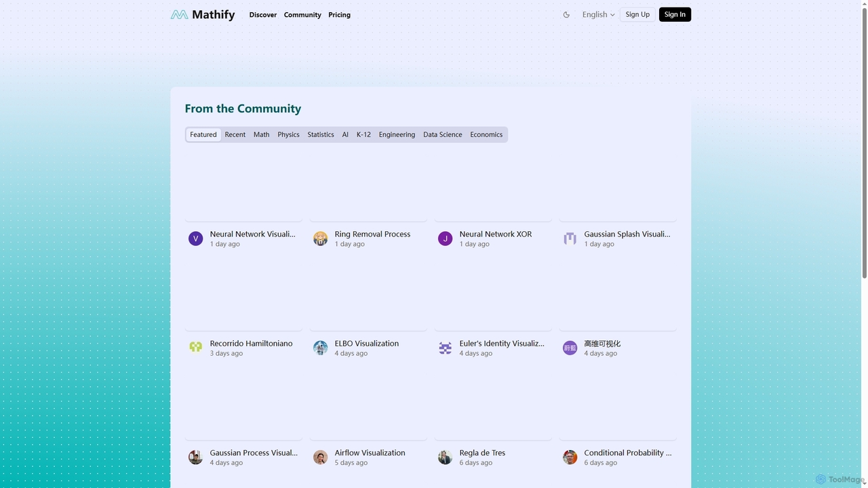
Task: Open the English language dropdown
Action: click(x=598, y=14)
